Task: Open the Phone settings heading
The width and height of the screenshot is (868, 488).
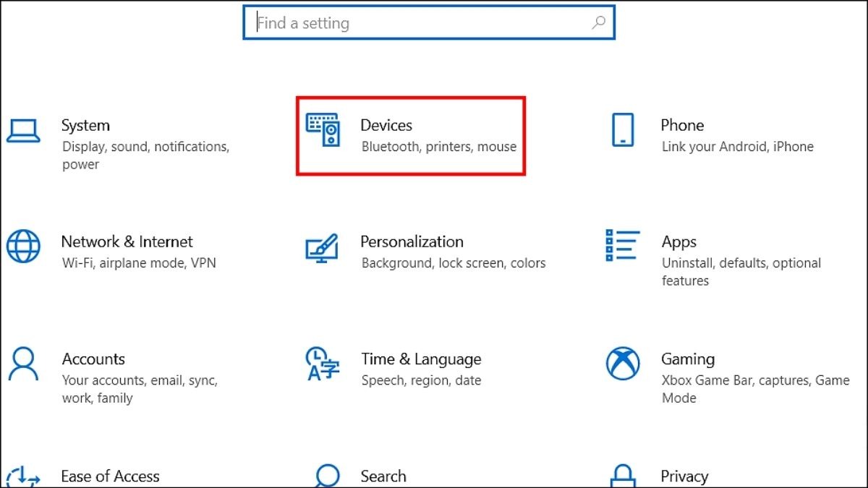Action: 682,125
